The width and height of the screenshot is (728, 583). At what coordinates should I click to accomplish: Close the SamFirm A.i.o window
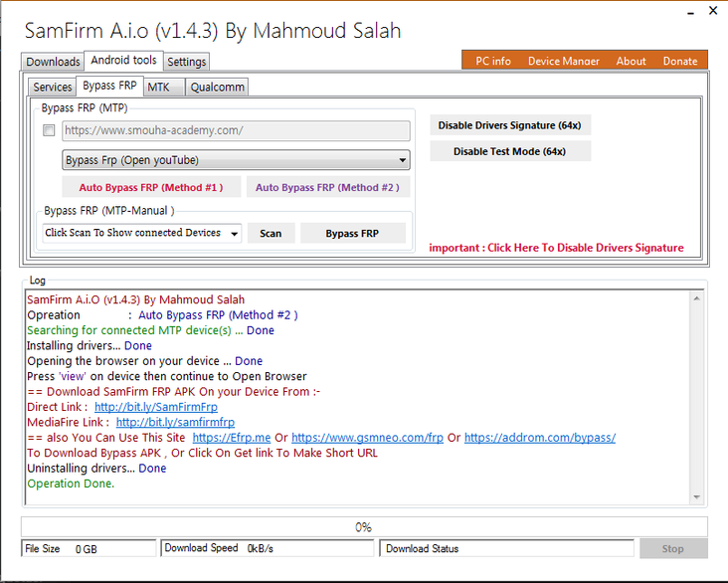713,10
